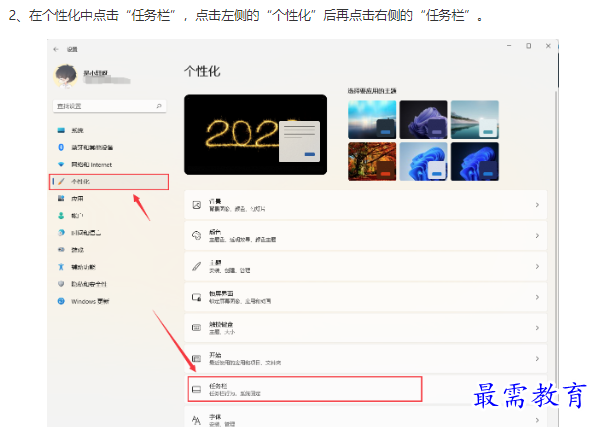The width and height of the screenshot is (595, 427).
Task: Minimize the Settings window
Action: [509, 46]
